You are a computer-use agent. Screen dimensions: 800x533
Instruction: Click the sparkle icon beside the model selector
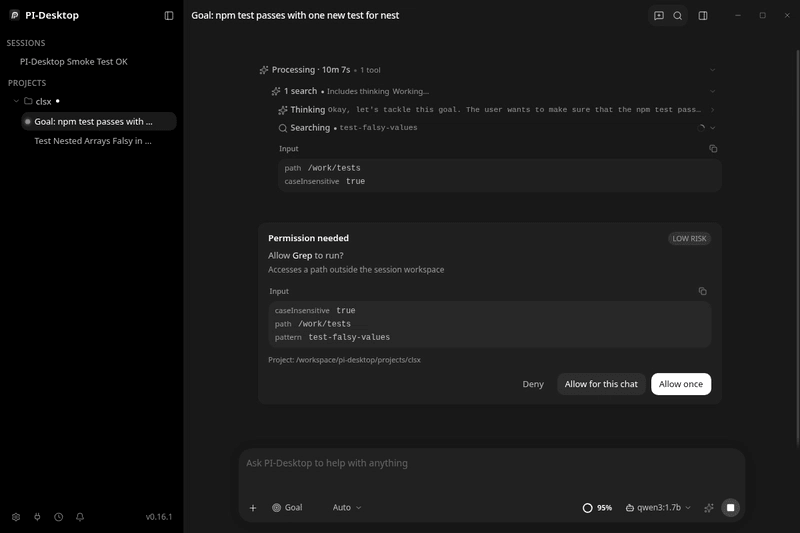(x=709, y=507)
